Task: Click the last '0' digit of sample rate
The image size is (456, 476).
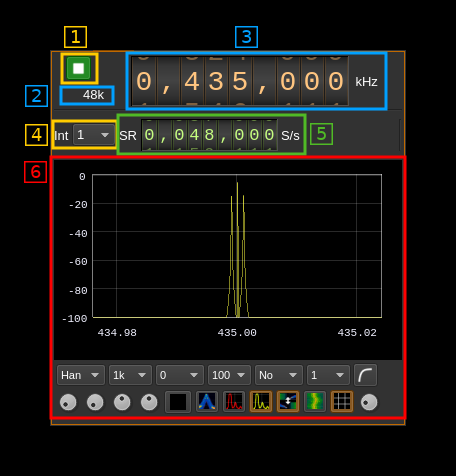Action: click(x=269, y=135)
